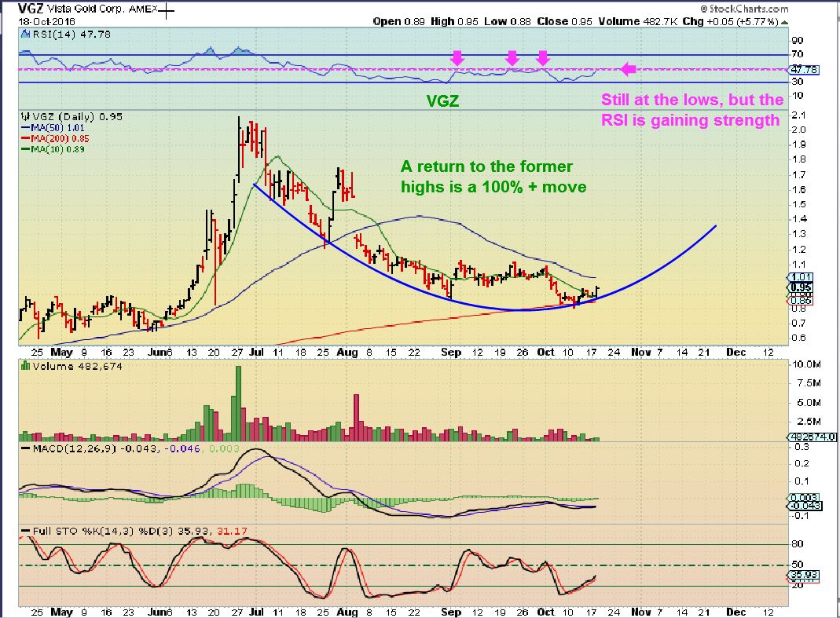Image resolution: width=840 pixels, height=618 pixels.
Task: Click 'Sep' on the bottom stochastic date axis
Action: (451, 612)
